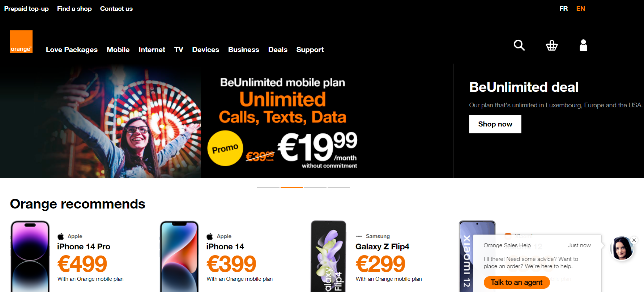This screenshot has height=292, width=644.
Task: Click the Shop now button
Action: (495, 124)
